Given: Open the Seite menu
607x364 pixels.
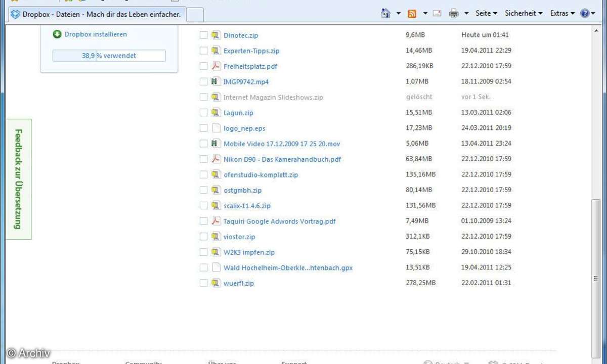Looking at the screenshot, I should (x=486, y=14).
